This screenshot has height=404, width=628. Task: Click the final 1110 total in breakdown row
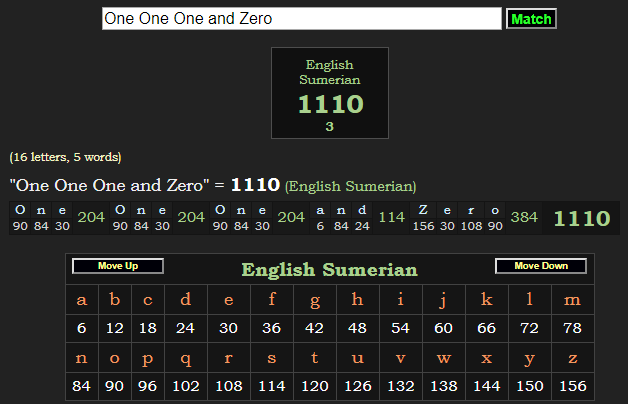click(581, 218)
